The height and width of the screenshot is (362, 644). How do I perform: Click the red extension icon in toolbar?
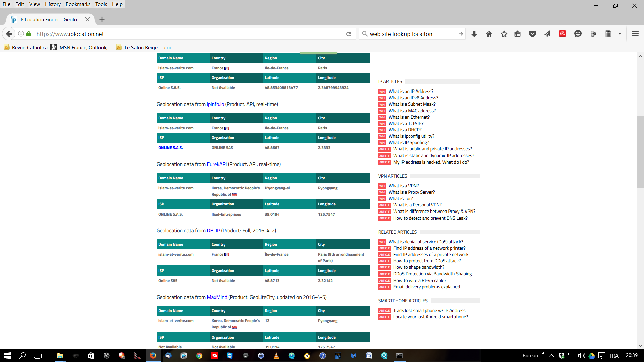click(562, 34)
